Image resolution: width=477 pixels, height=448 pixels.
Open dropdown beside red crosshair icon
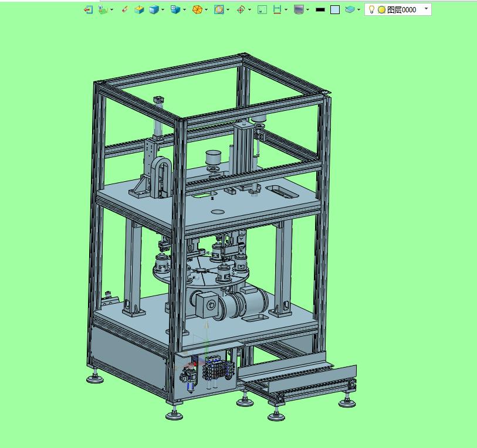click(x=250, y=10)
